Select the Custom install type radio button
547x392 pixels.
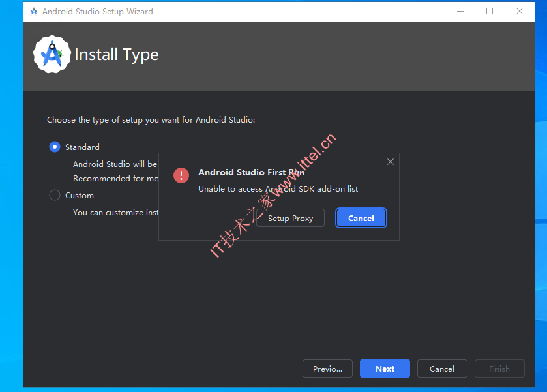coord(55,195)
